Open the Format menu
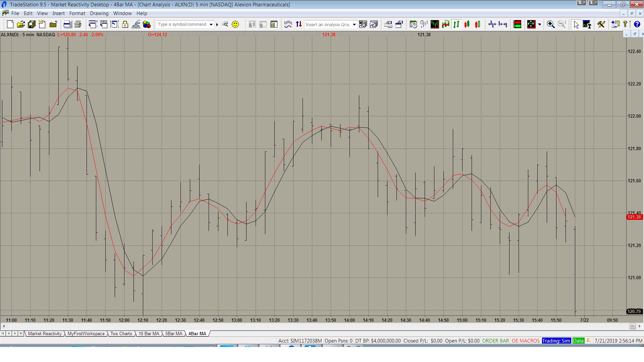The image size is (644, 362). [77, 13]
